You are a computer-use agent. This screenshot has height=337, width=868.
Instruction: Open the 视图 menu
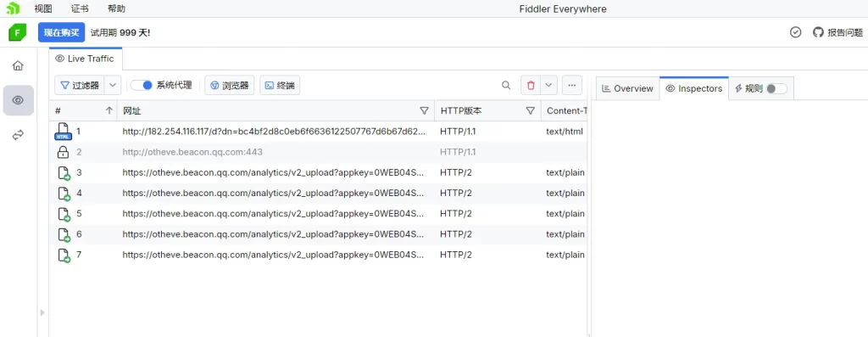(42, 8)
